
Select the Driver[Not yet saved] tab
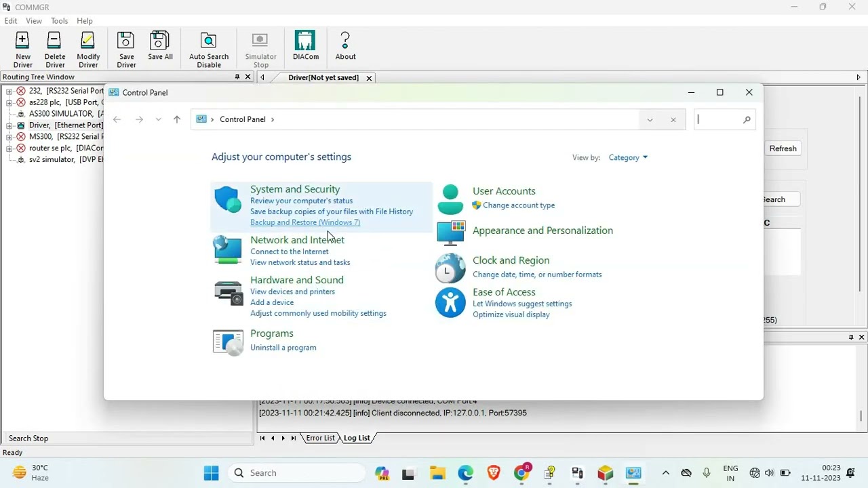tap(323, 77)
